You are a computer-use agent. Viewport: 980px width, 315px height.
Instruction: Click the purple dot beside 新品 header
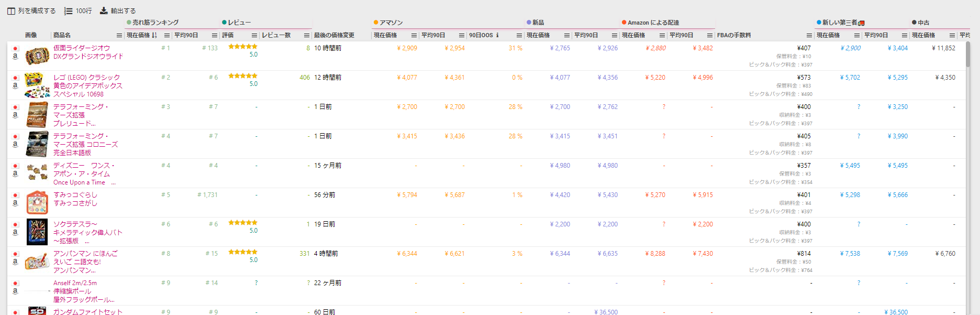529,23
